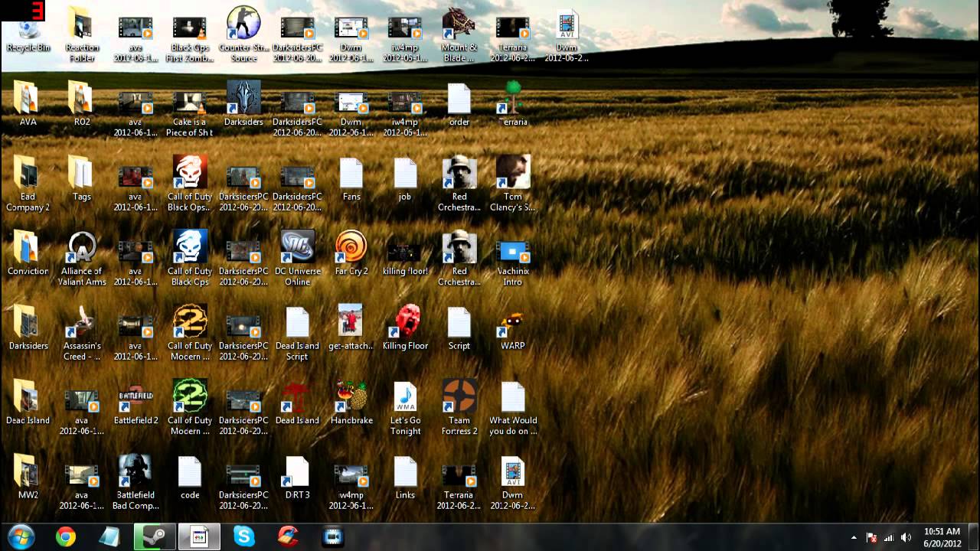Select the get-attach image file
This screenshot has height=551, width=980.
tap(351, 328)
